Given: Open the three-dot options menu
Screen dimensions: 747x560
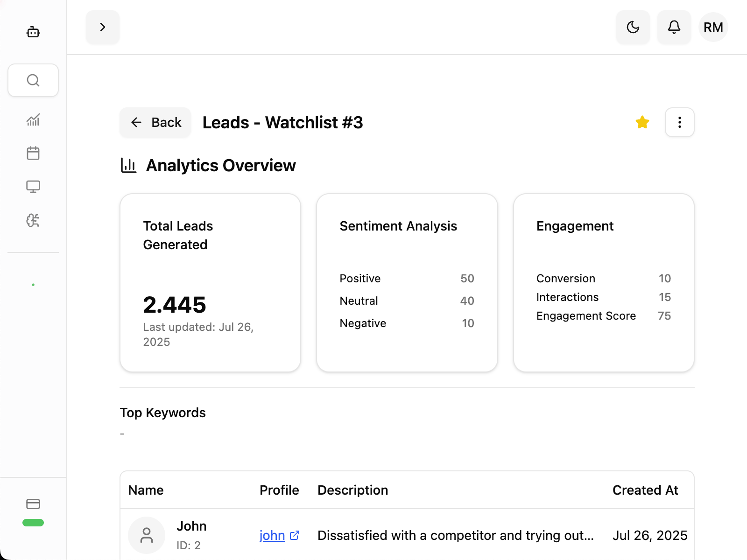Looking at the screenshot, I should pyautogui.click(x=679, y=122).
